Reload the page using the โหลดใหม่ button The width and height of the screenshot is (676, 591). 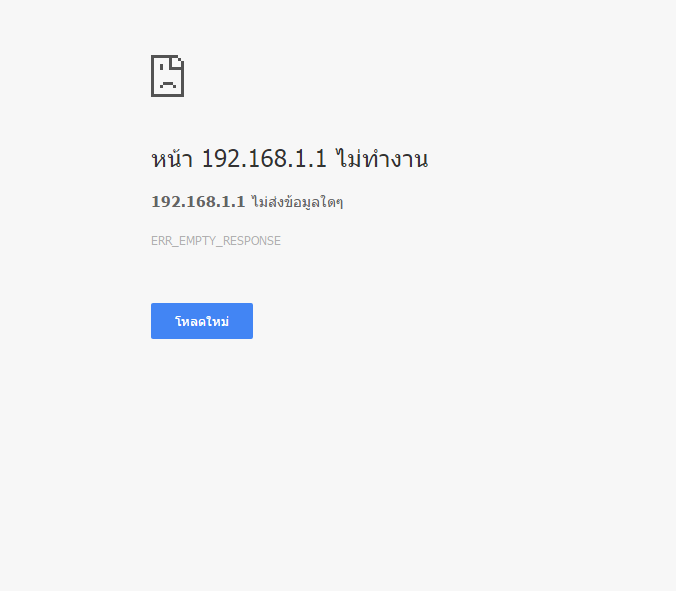202,321
